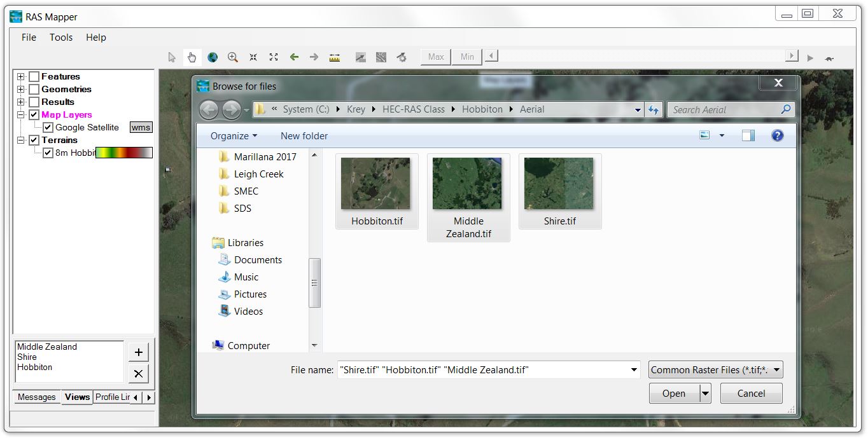Click the Open button's dropdown arrow
Viewport: 868px width, 440px height.
click(705, 394)
